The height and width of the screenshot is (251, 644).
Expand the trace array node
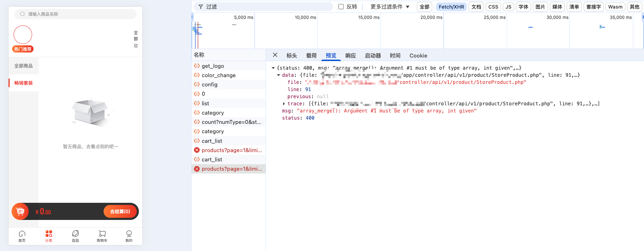pos(284,104)
